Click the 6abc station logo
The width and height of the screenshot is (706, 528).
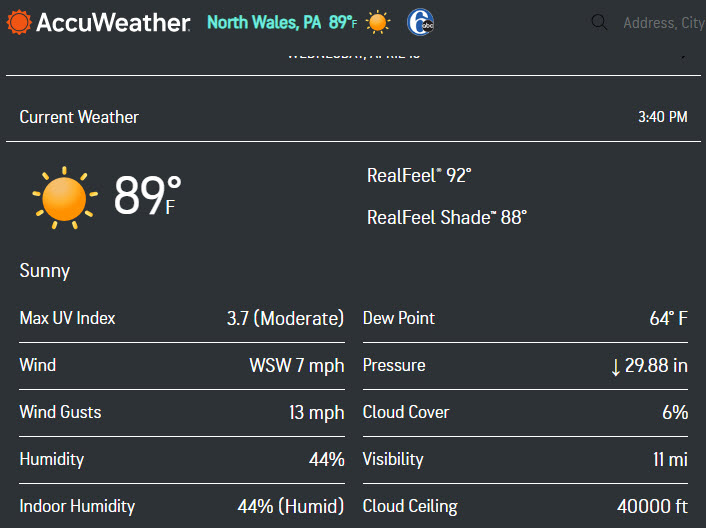click(x=420, y=22)
